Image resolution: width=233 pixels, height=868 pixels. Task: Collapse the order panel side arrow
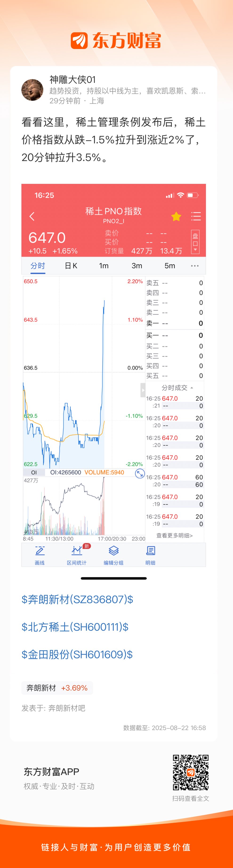click(143, 390)
